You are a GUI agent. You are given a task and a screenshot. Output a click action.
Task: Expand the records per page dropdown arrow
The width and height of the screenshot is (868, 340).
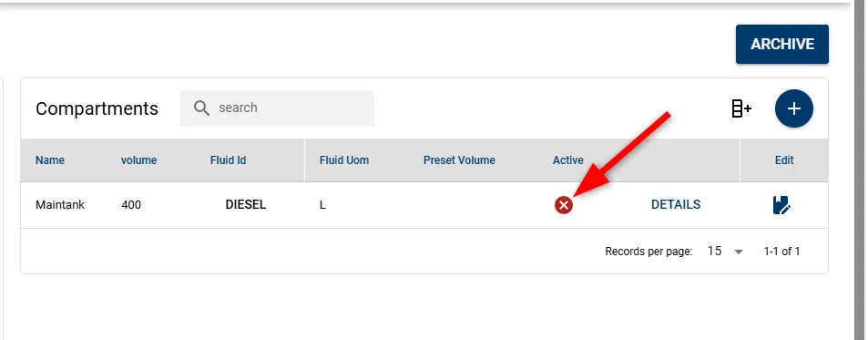pos(738,252)
